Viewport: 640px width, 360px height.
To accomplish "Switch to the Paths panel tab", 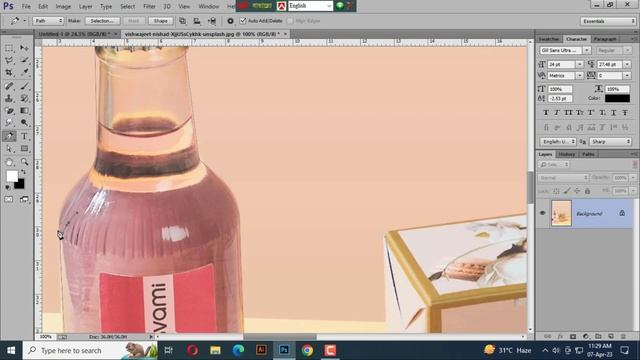I will (x=588, y=154).
